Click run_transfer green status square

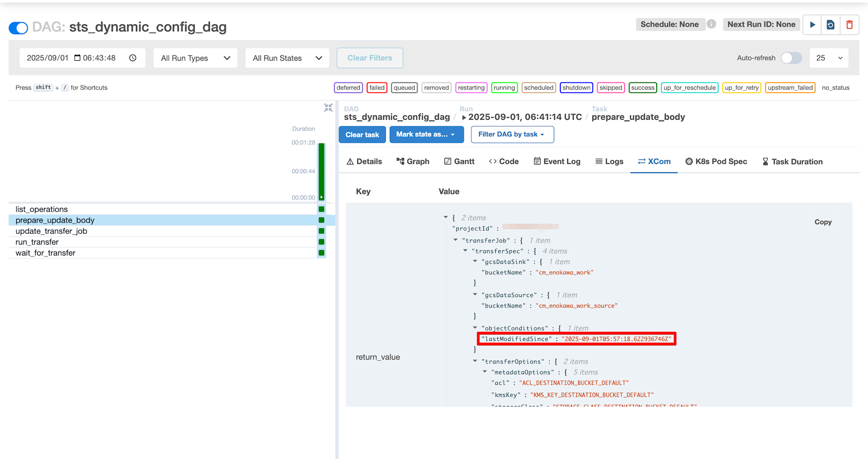coord(322,242)
